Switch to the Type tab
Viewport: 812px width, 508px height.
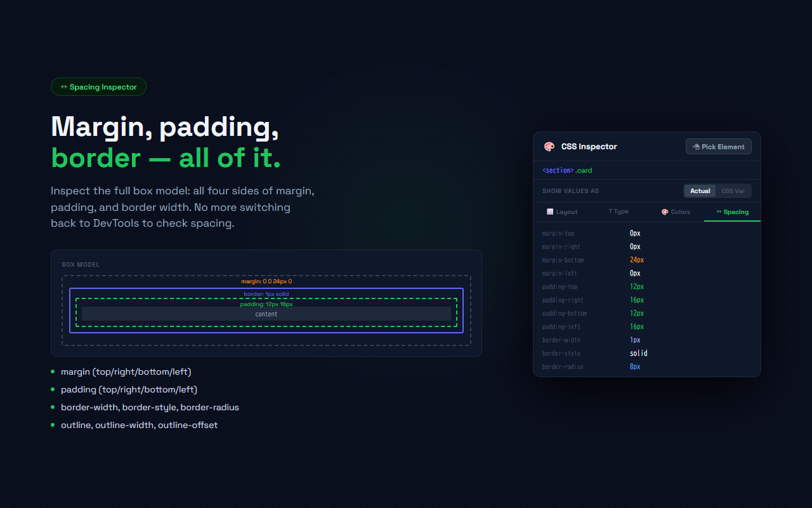point(619,212)
